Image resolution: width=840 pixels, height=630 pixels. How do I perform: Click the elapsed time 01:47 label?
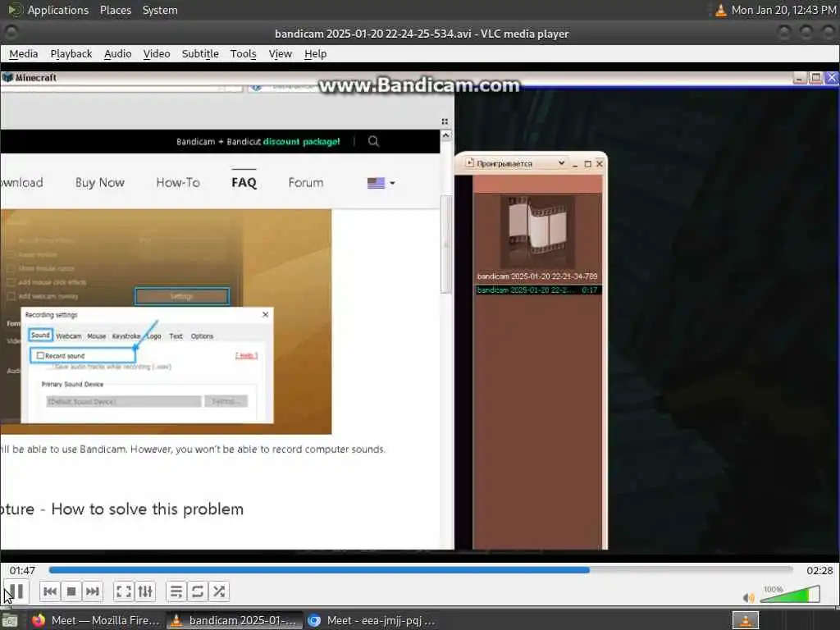22,571
